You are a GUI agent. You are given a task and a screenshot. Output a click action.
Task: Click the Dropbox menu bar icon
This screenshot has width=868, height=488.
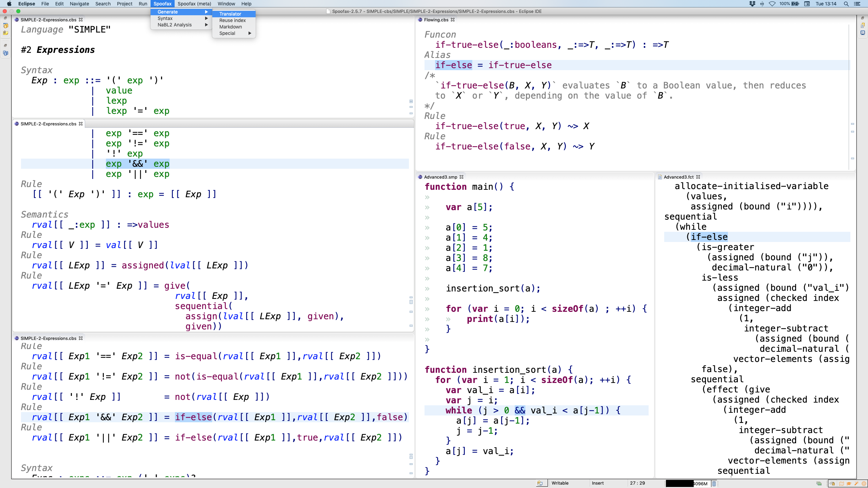tap(752, 4)
